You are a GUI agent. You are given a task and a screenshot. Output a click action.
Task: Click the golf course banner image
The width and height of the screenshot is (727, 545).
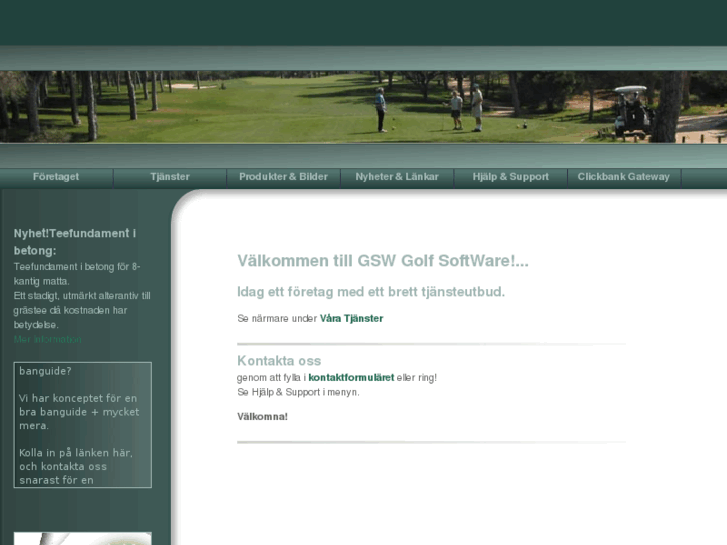pyautogui.click(x=364, y=107)
